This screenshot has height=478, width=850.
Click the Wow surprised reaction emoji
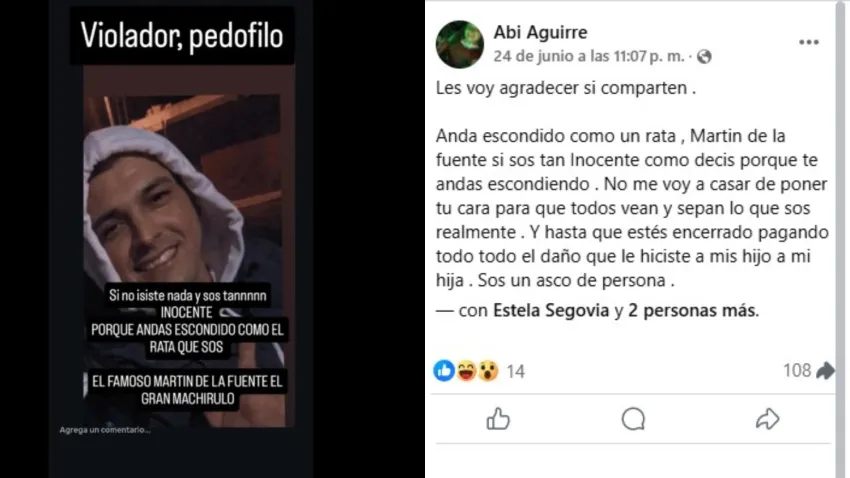click(488, 371)
